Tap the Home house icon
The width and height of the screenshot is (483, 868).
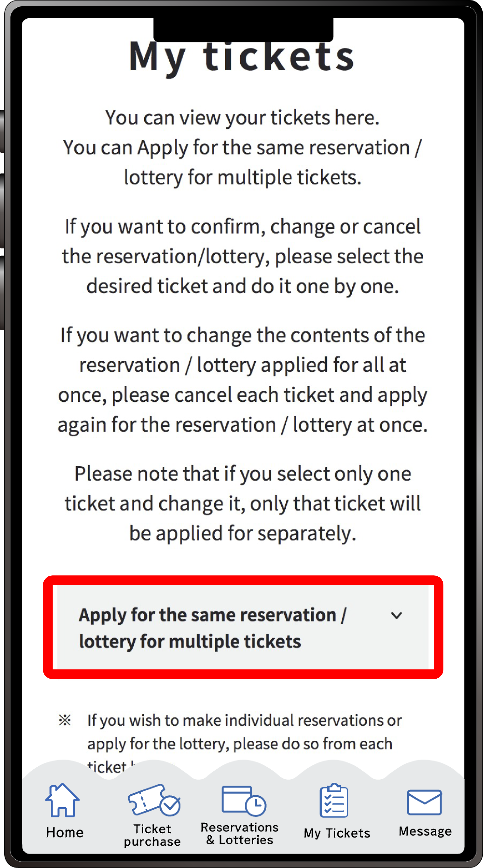point(62,800)
